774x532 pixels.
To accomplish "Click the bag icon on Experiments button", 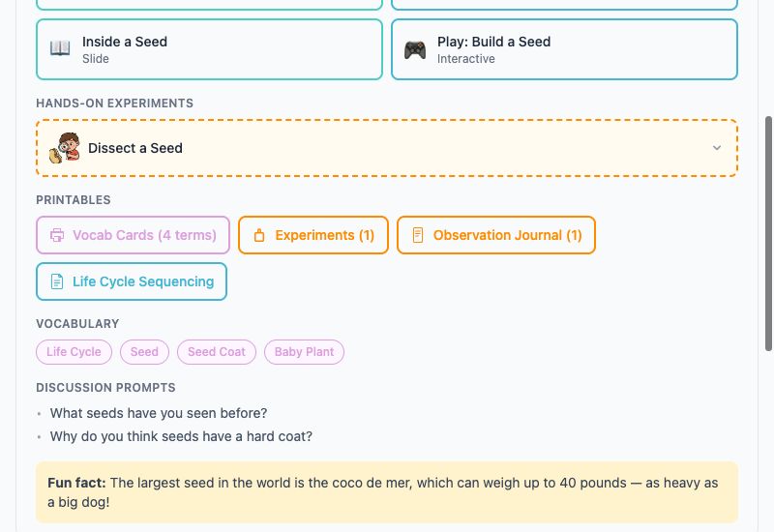I will (259, 235).
